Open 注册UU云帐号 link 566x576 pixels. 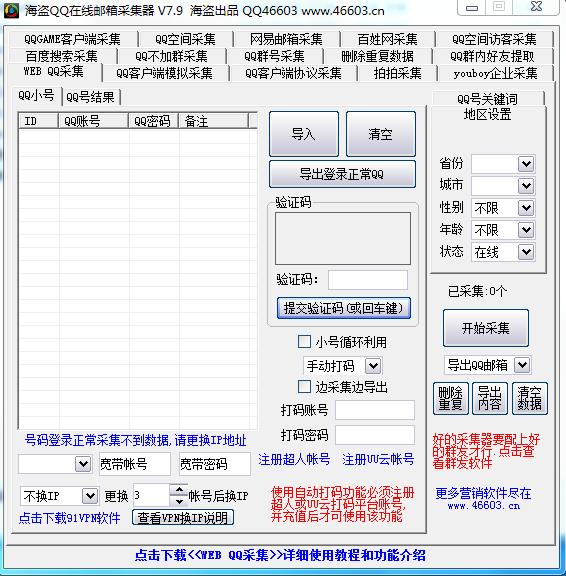(x=378, y=459)
